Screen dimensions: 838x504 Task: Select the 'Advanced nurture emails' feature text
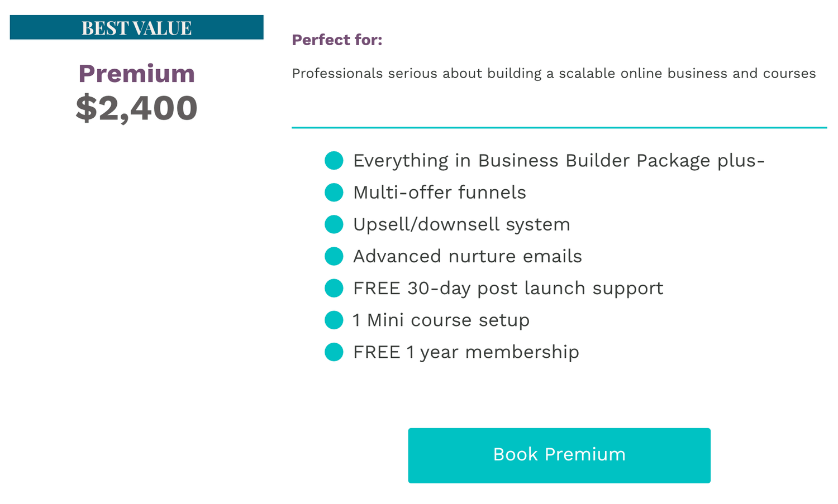pyautogui.click(x=467, y=256)
